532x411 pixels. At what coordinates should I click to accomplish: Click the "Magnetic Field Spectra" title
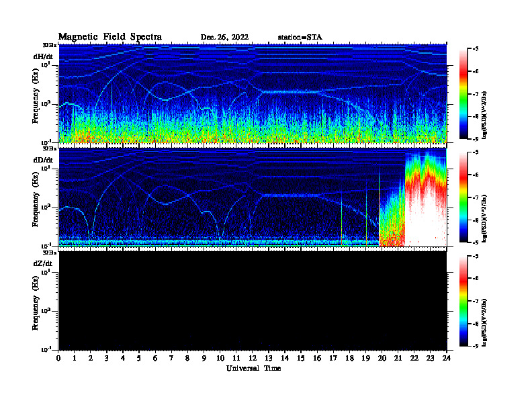pyautogui.click(x=110, y=38)
